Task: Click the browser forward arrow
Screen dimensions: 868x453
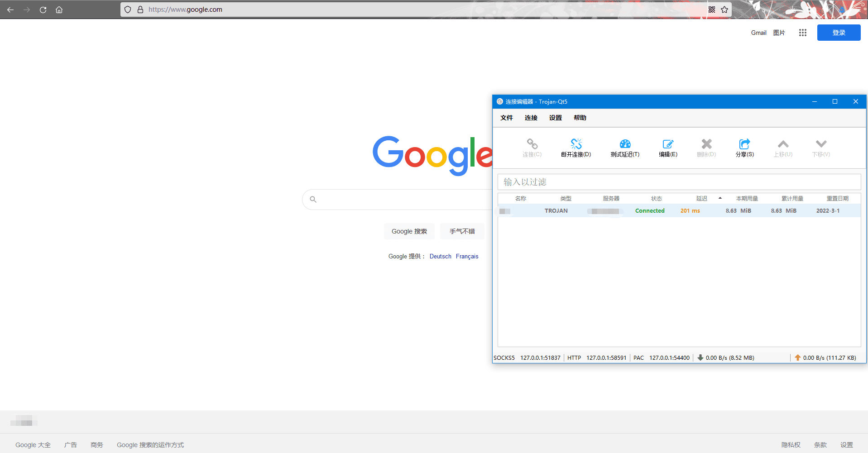Action: click(x=27, y=10)
